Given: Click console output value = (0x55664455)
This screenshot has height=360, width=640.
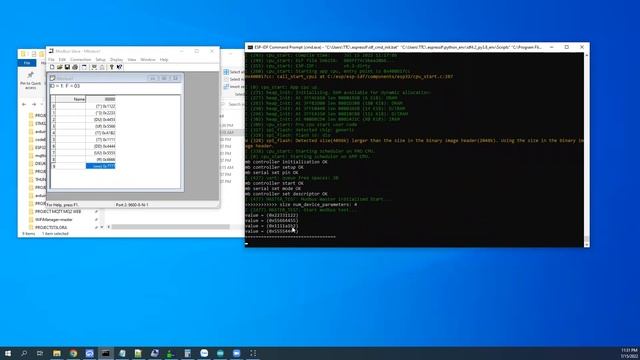Looking at the screenshot, I should pyautogui.click(x=272, y=220).
